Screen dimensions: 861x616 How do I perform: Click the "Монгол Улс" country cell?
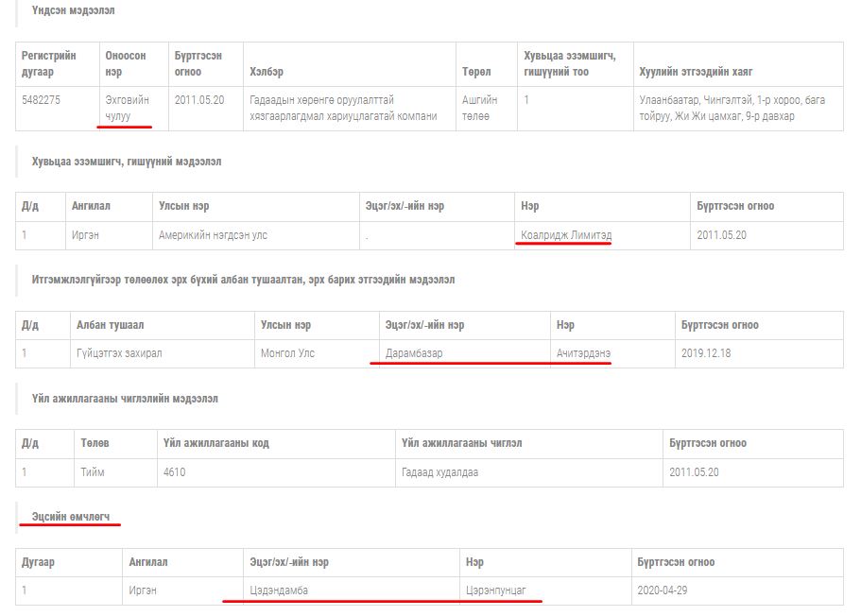coord(287,353)
